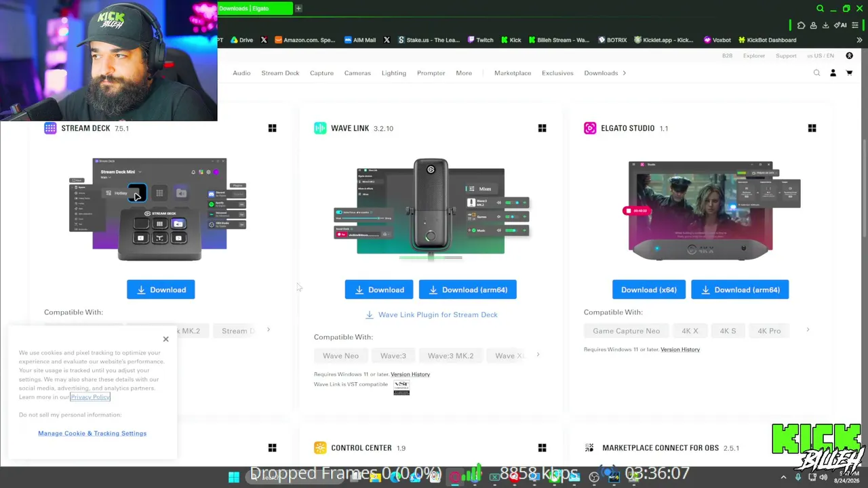
Task: Click the tab search magnifier in title bar
Action: (x=820, y=9)
